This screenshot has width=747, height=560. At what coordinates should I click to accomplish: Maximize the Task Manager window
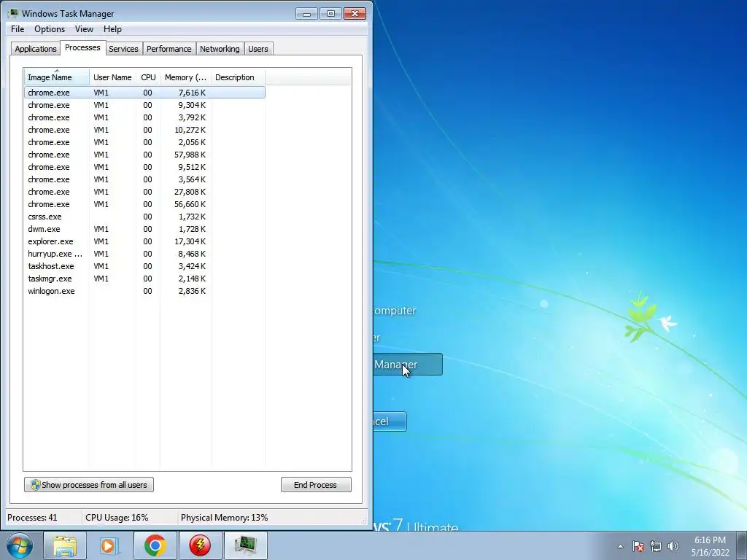tap(330, 13)
